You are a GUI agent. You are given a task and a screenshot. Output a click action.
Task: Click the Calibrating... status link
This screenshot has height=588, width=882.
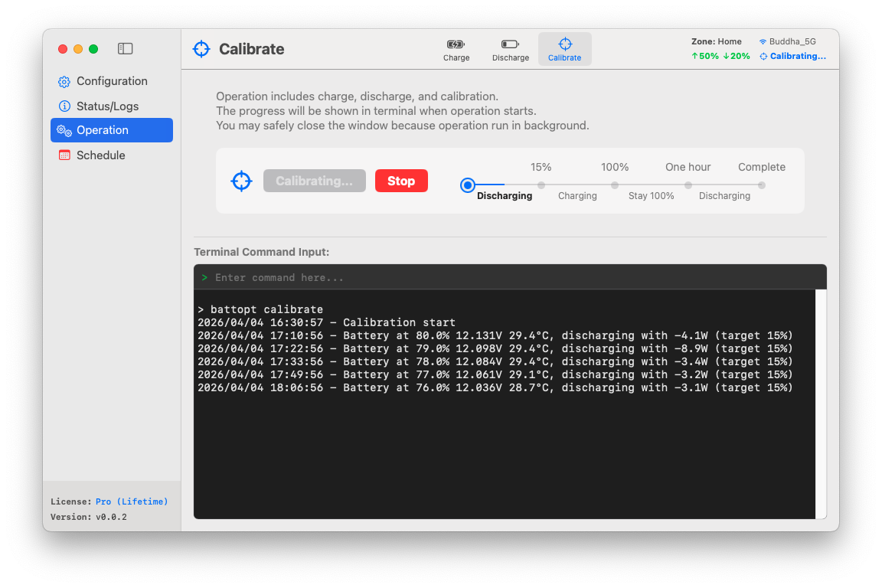[798, 56]
